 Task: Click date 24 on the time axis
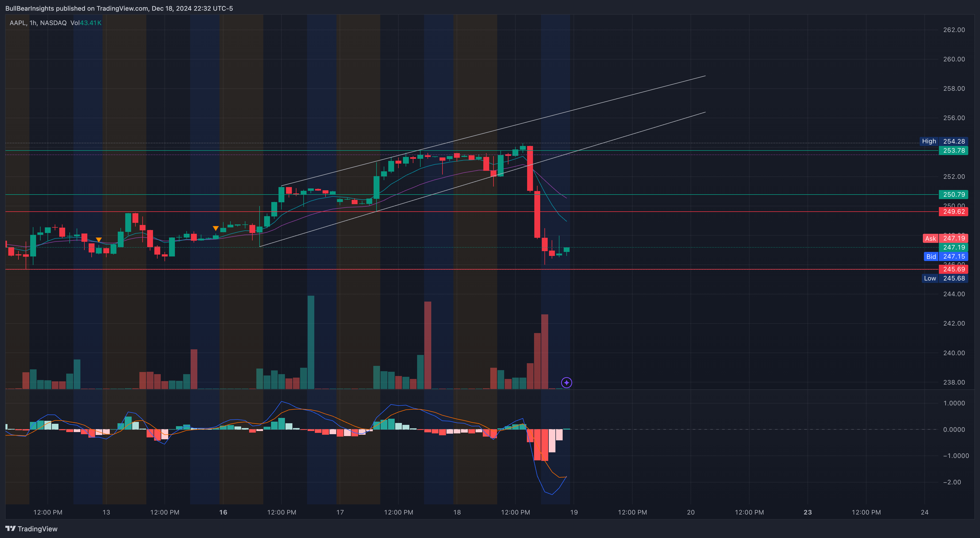click(x=924, y=513)
